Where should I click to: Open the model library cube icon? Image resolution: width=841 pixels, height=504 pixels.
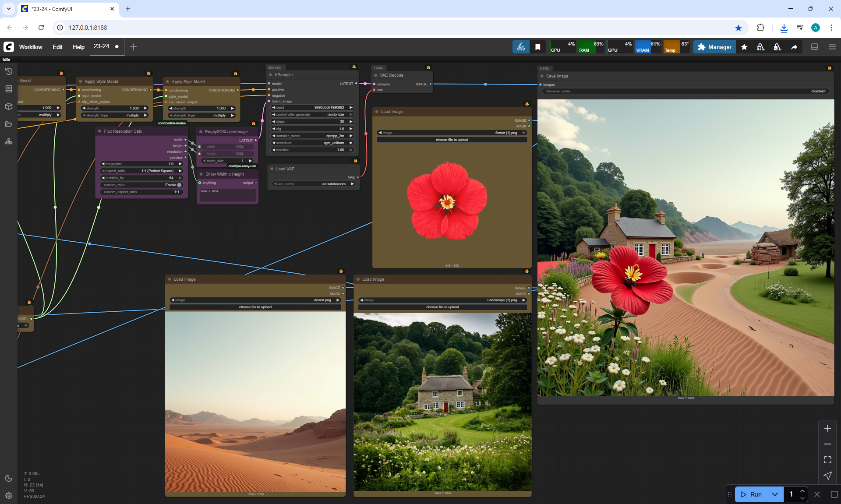[x=8, y=106]
